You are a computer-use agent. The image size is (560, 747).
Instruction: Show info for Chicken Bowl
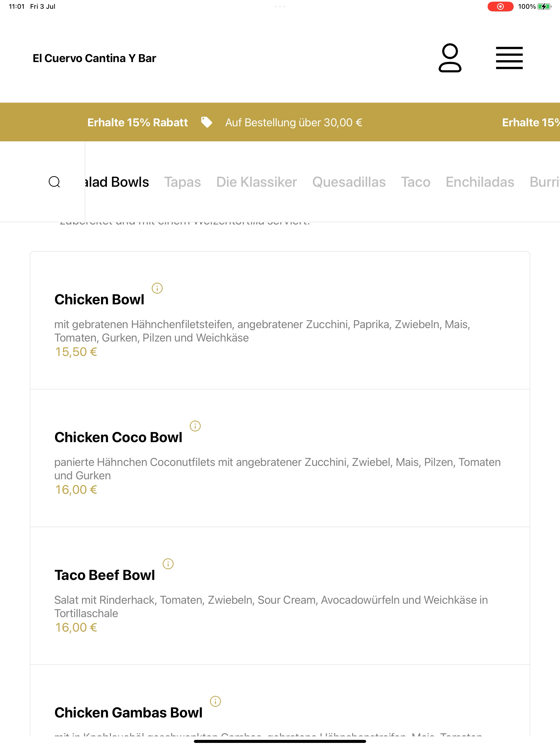(157, 288)
